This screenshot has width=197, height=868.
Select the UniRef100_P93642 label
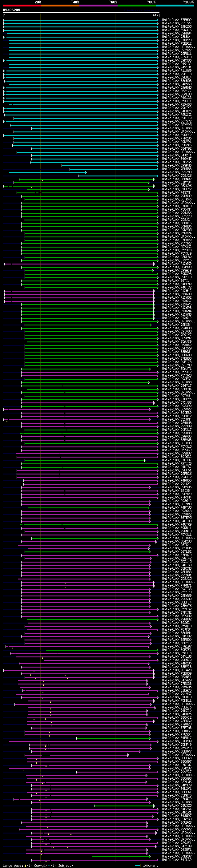point(177,501)
